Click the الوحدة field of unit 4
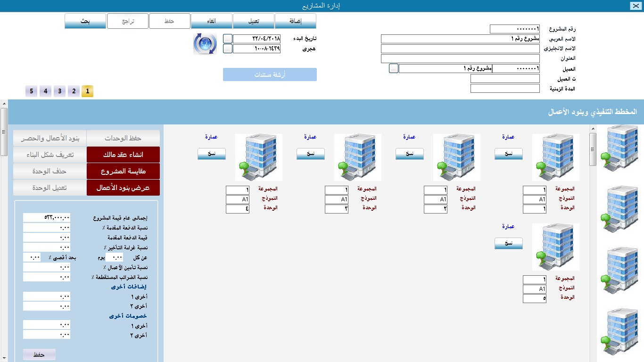Screen dimensions: 644x362 (238, 209)
